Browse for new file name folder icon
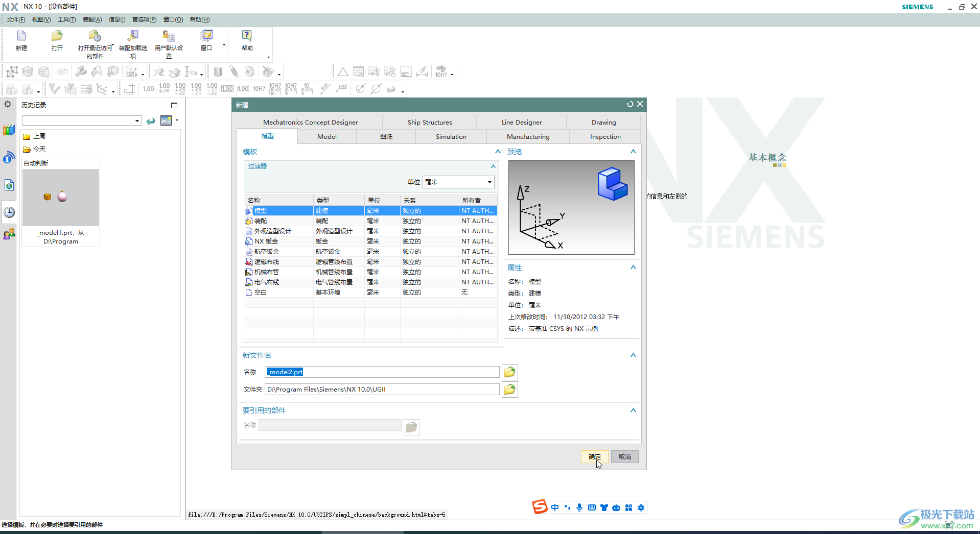Screen dimensions: 980x534 point(510,372)
